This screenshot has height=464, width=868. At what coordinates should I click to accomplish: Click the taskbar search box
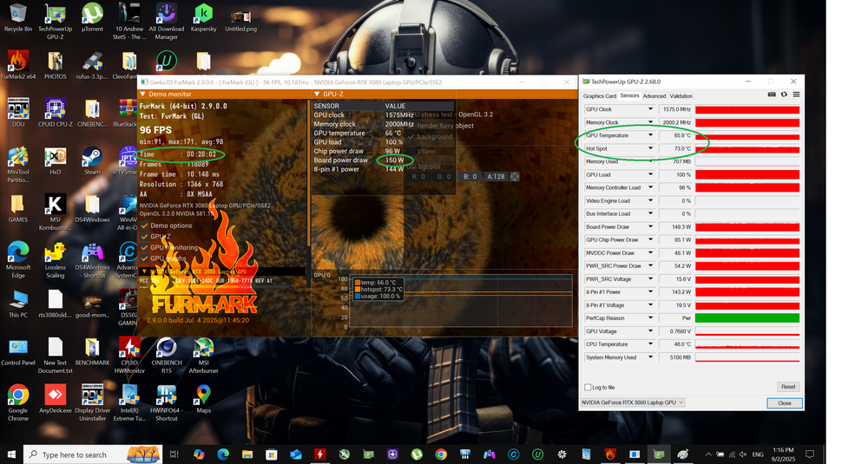pos(93,454)
